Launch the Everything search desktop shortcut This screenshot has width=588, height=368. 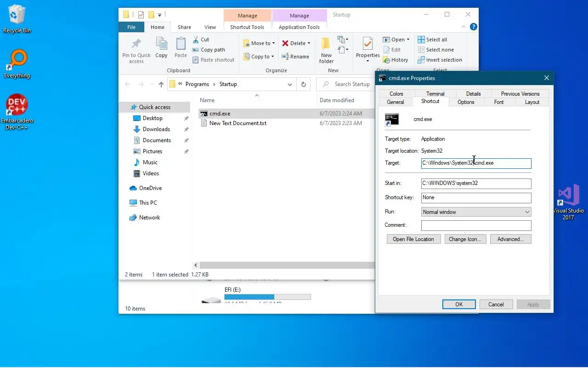(x=17, y=64)
